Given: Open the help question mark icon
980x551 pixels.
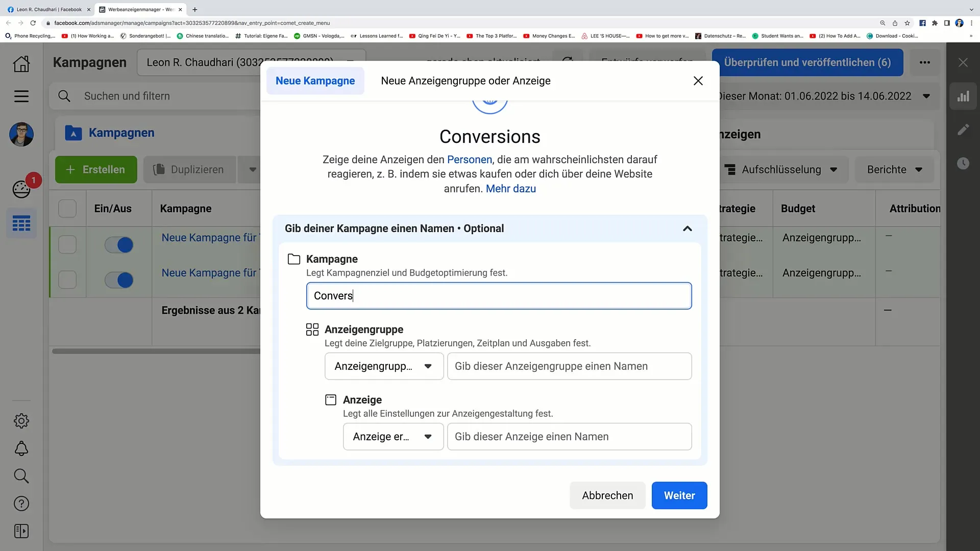Looking at the screenshot, I should click(21, 504).
